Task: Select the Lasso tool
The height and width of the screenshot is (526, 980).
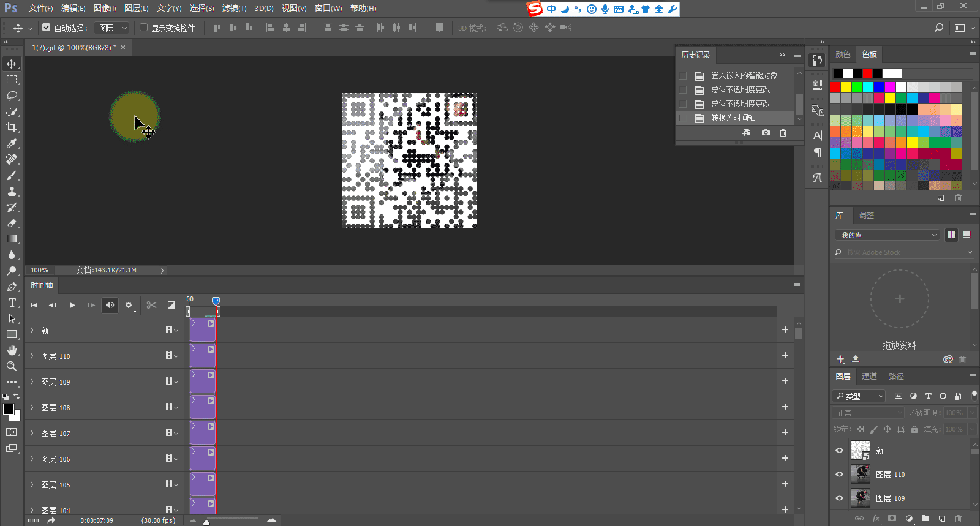Action: coord(12,96)
